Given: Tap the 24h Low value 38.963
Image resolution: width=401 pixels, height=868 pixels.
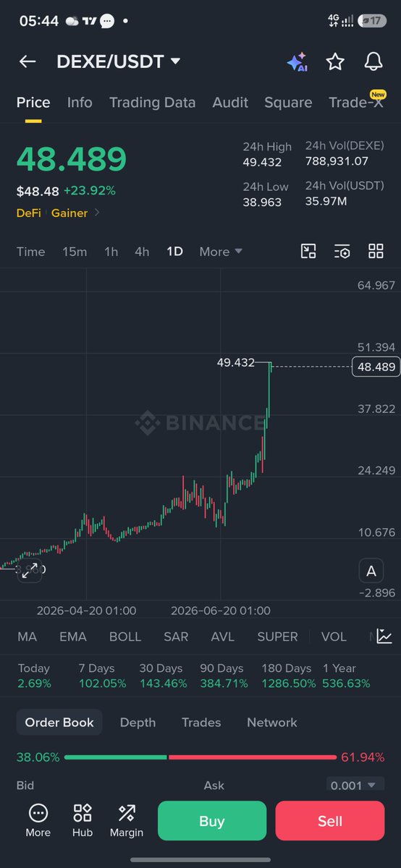Looking at the screenshot, I should coord(262,203).
